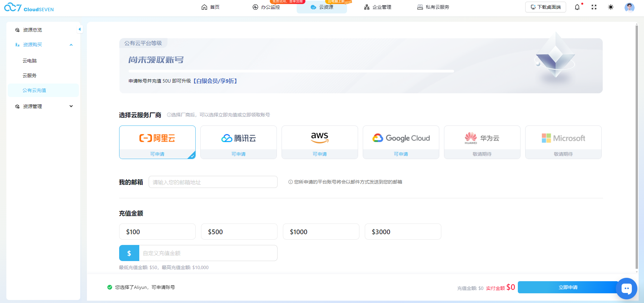Expand the 资源管理 sidebar section
Image resolution: width=644 pixels, height=303 pixels.
[71, 106]
